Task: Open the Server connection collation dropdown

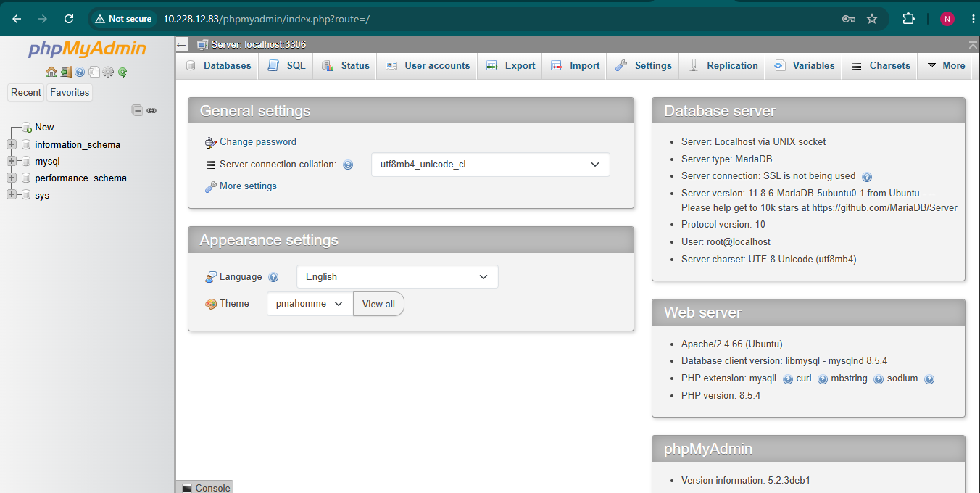Action: (491, 165)
